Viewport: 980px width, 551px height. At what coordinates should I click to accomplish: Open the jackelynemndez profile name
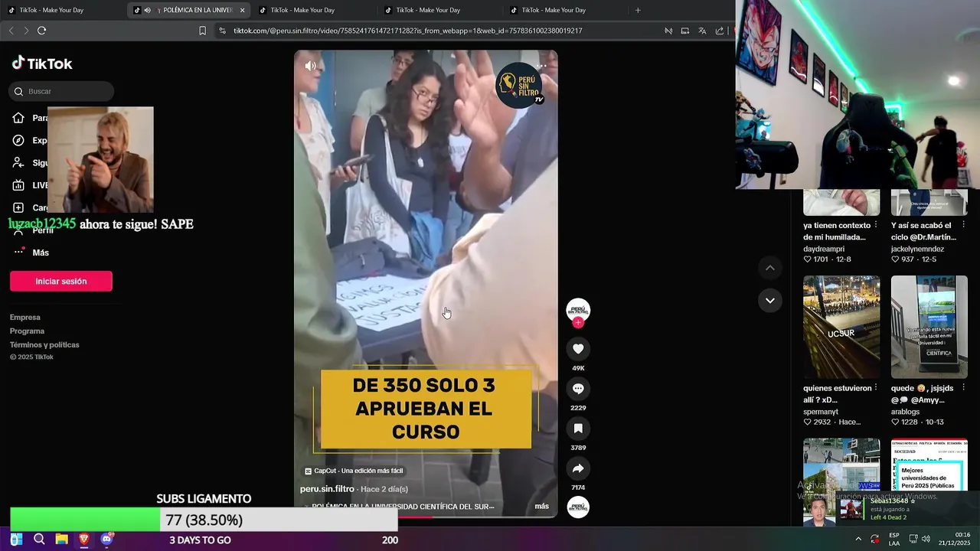917,249
